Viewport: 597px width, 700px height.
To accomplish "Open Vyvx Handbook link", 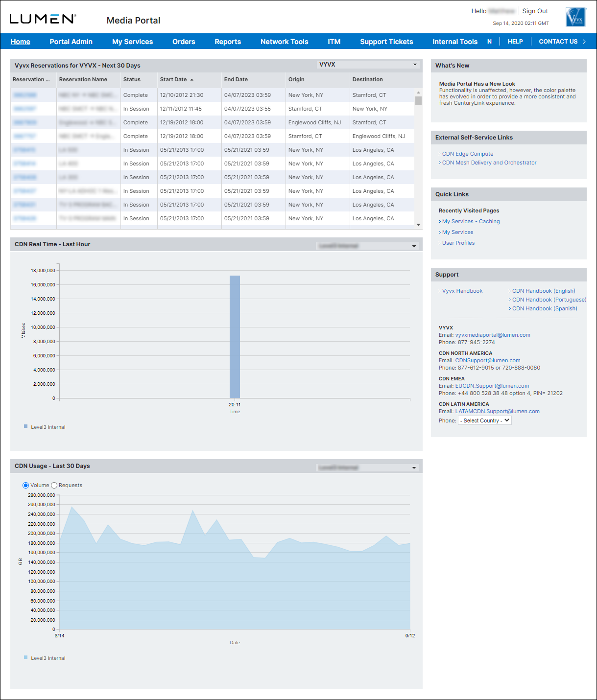I will (x=462, y=291).
